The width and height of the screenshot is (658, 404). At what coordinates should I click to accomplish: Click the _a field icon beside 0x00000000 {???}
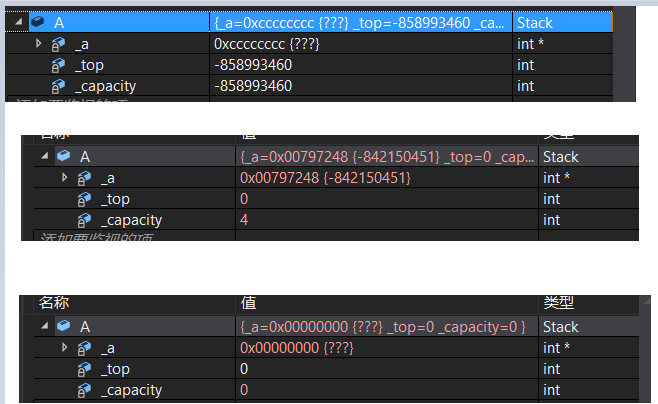(84, 348)
